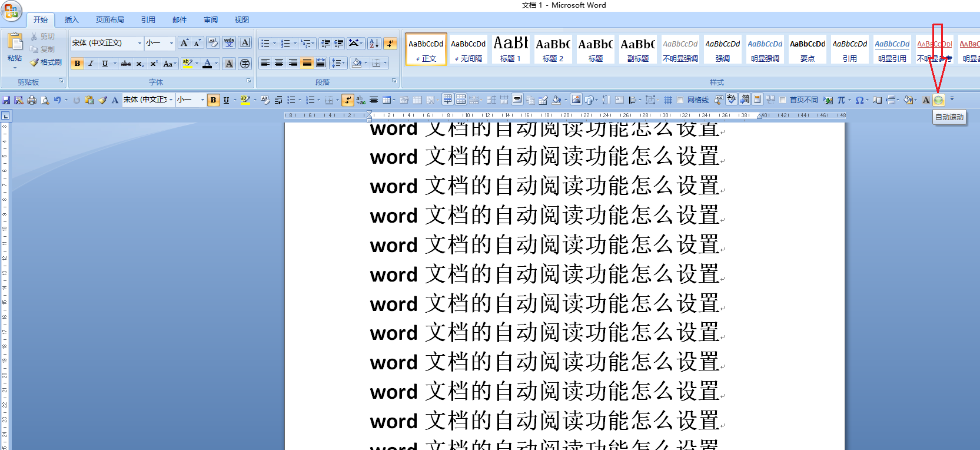Open the ribbon font size dropdown

point(171,43)
